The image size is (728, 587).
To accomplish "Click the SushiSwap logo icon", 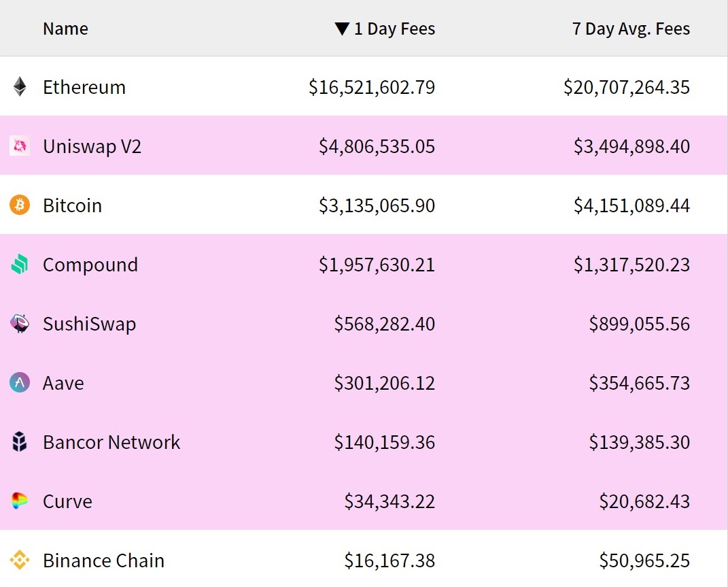I will pos(20,324).
